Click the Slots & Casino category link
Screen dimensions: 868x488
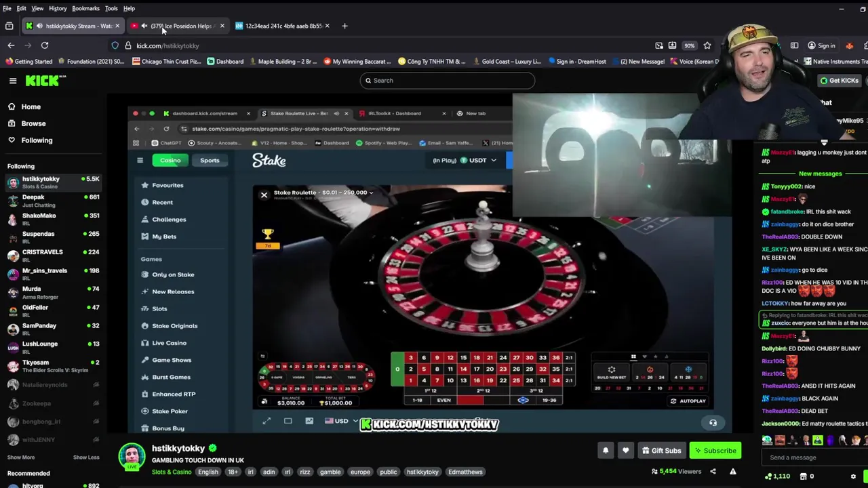click(x=172, y=472)
